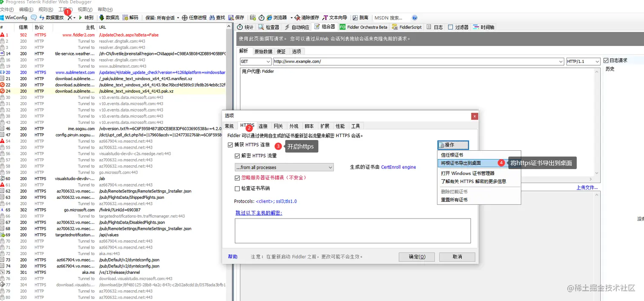The image size is (644, 301).
Task: Open the remove sessions X dropdown arrow
Action: [x=75, y=17]
